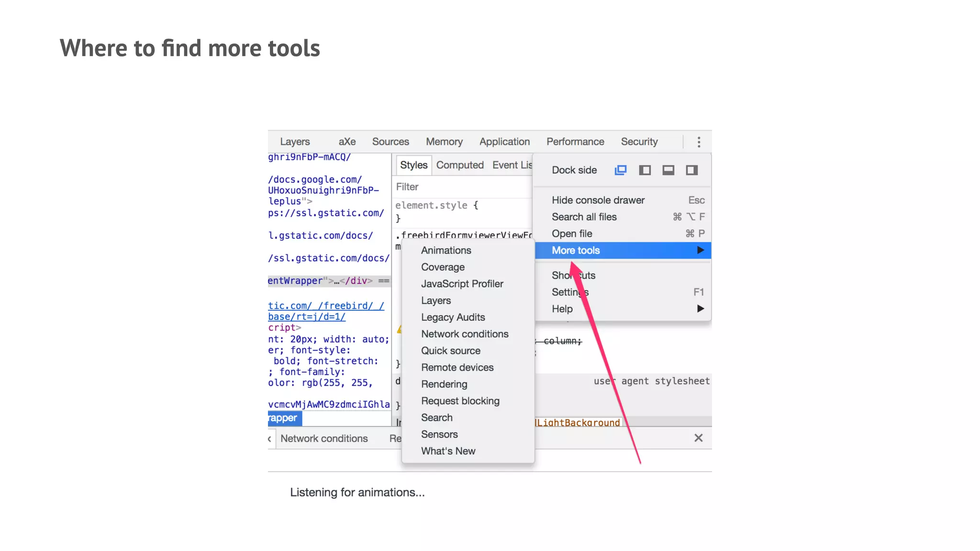980x551 pixels.
Task: Click the 'user agent stylesheet' label
Action: tap(652, 381)
